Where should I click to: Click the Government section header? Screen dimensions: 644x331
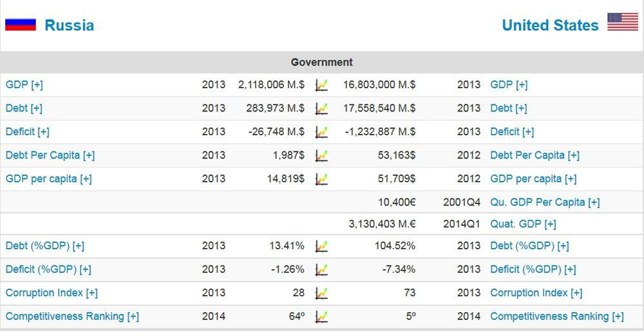321,62
